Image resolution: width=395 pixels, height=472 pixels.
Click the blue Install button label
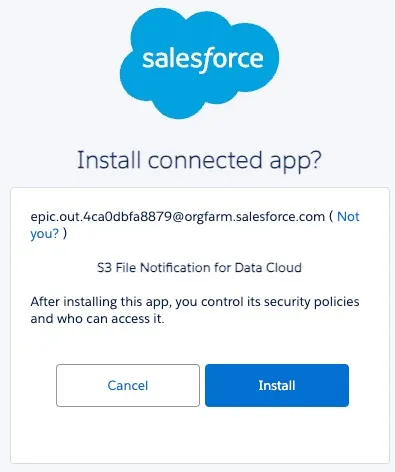coord(277,385)
